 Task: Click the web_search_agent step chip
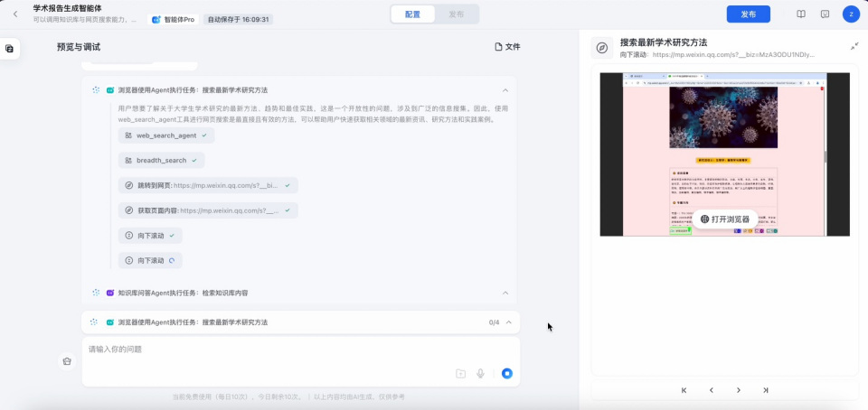(x=166, y=135)
